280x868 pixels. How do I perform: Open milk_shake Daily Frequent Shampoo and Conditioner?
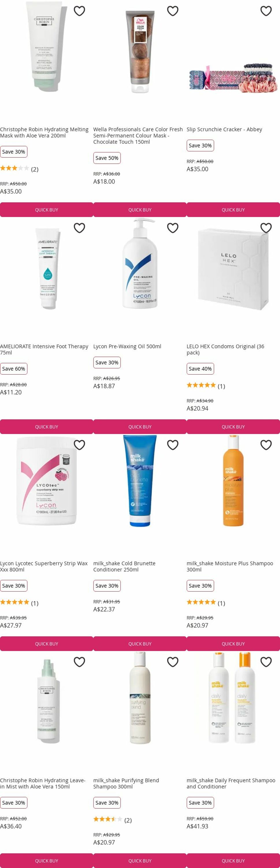point(231,784)
